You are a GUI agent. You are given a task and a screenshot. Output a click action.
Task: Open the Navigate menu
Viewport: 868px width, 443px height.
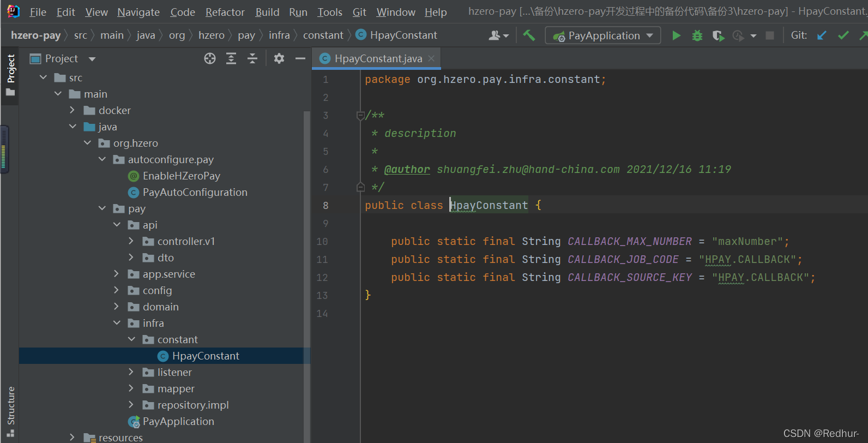[138, 12]
